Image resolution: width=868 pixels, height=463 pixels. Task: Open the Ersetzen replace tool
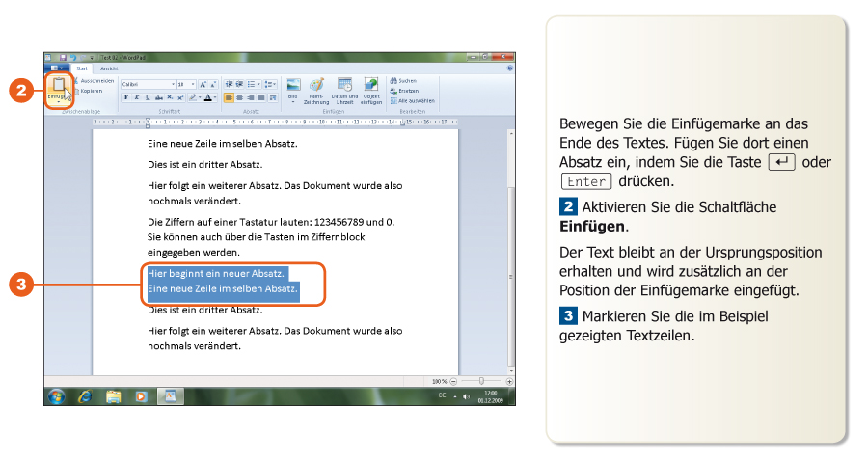coord(408,91)
